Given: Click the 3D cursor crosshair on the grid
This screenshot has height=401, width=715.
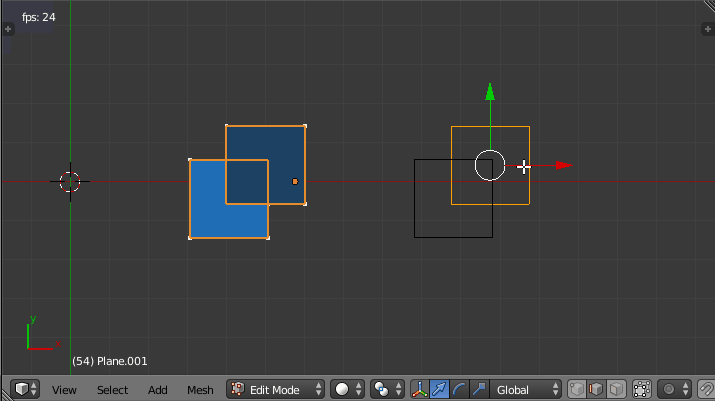Looking at the screenshot, I should click(x=70, y=182).
